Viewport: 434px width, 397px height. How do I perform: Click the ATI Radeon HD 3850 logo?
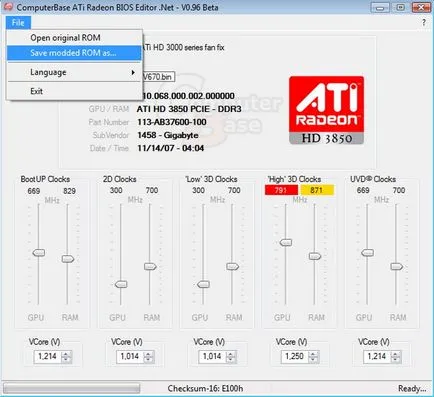[x=326, y=110]
